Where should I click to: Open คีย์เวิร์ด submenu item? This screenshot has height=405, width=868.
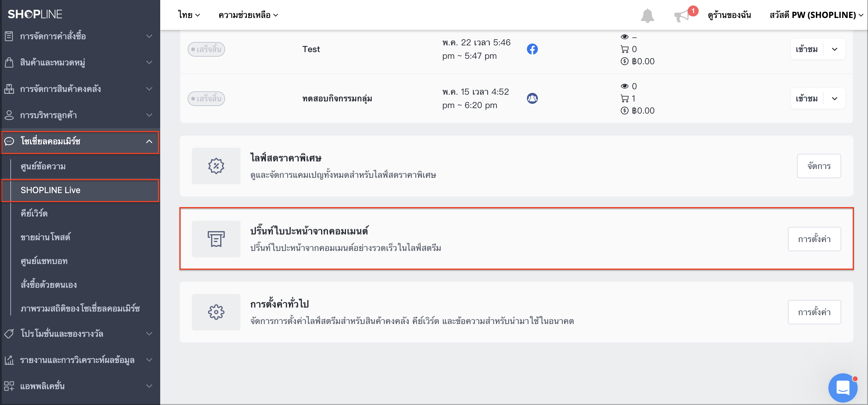[x=34, y=214]
